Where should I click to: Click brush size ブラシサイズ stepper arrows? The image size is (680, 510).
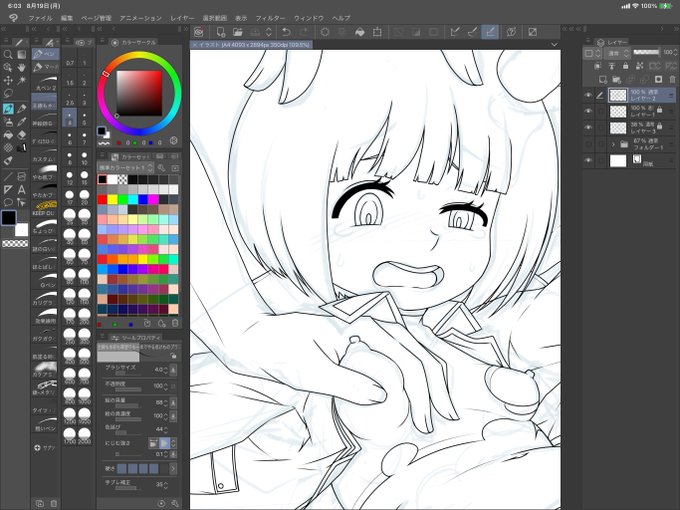pos(166,369)
